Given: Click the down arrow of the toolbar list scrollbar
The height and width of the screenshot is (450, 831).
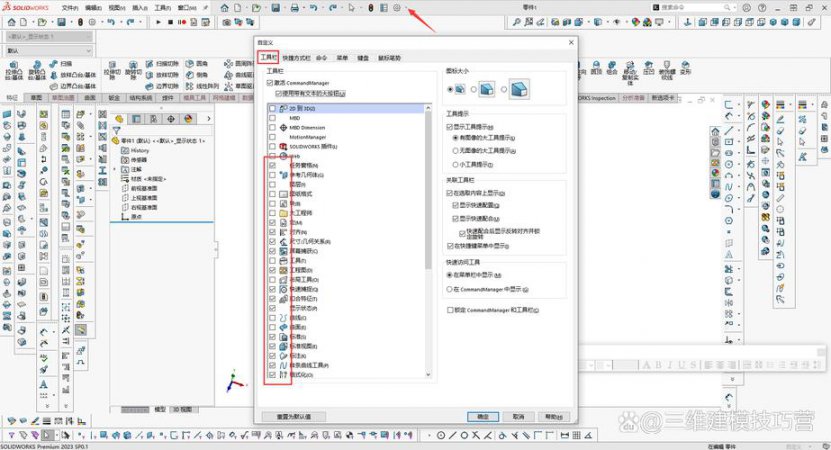Looking at the screenshot, I should point(428,375).
